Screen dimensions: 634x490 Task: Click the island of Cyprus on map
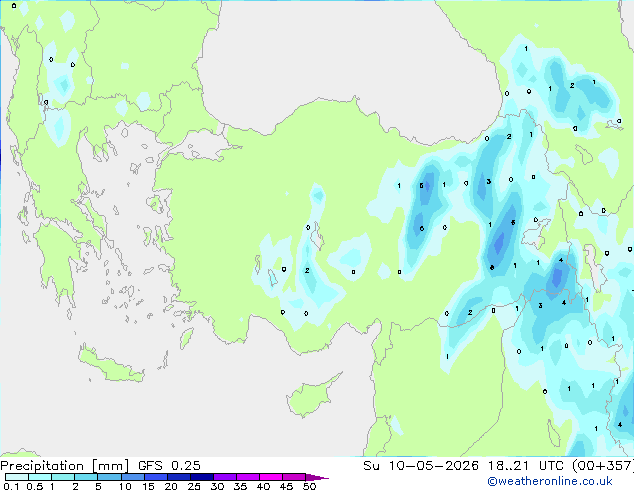tap(311, 397)
